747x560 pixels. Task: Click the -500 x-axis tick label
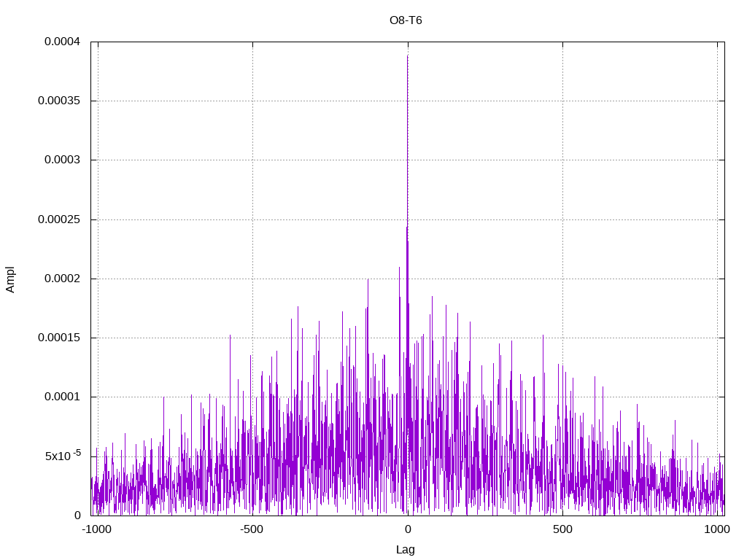point(252,529)
